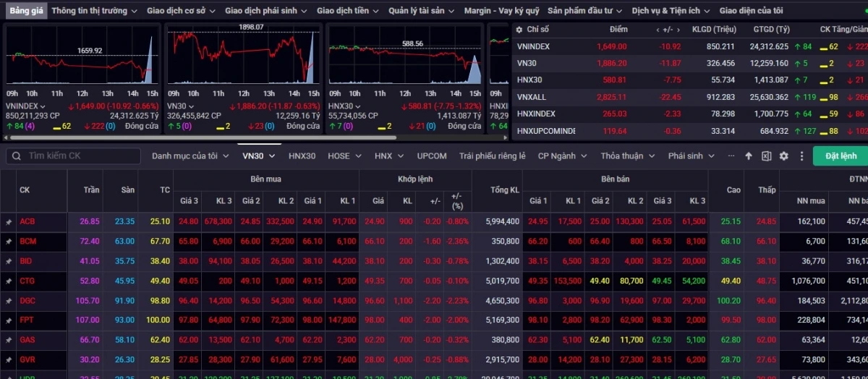
Task: Pin the GAS stock row
Action: pos(9,340)
